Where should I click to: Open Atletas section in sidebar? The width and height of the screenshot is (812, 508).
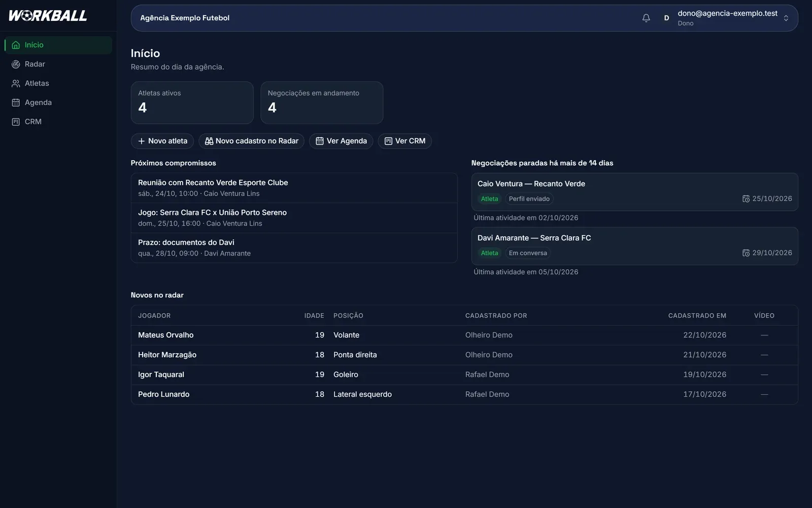(58, 83)
